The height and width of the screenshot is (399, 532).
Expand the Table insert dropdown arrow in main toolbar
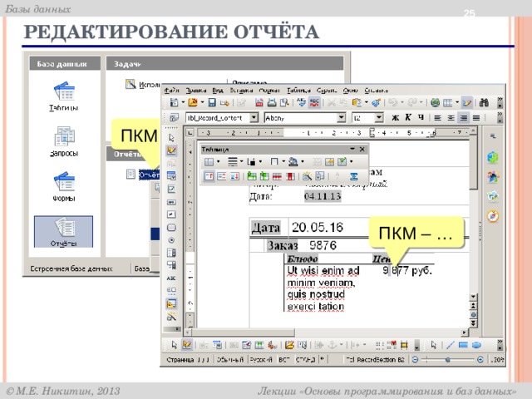(x=457, y=102)
